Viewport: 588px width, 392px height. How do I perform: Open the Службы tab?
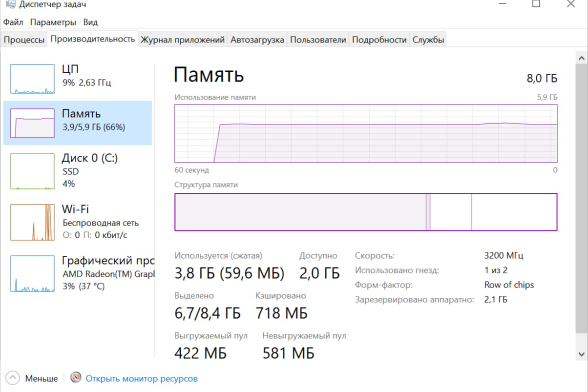click(428, 40)
